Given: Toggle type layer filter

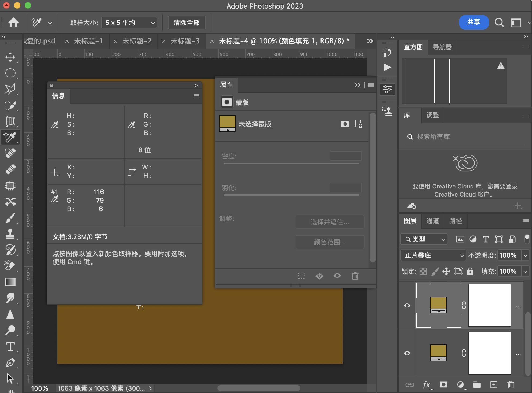Looking at the screenshot, I should [486, 239].
